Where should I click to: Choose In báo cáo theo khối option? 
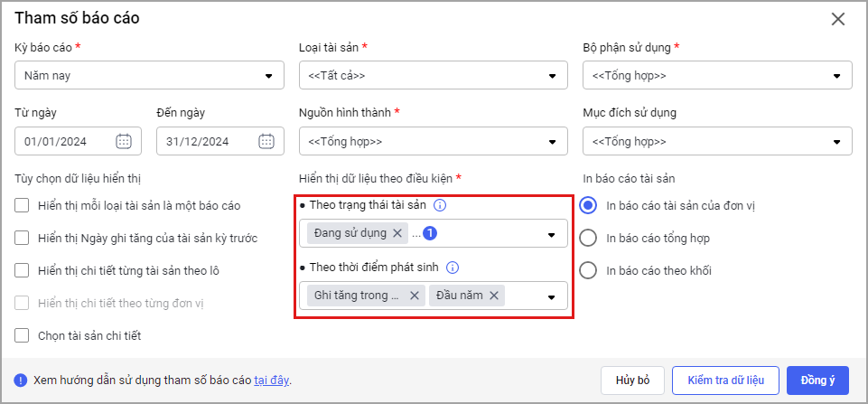[x=588, y=270]
